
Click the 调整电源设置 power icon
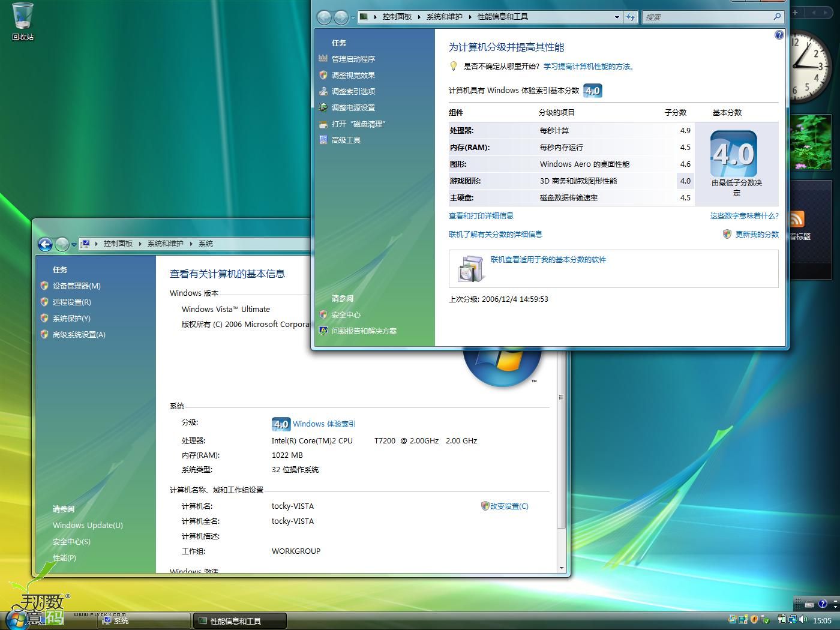tap(323, 107)
